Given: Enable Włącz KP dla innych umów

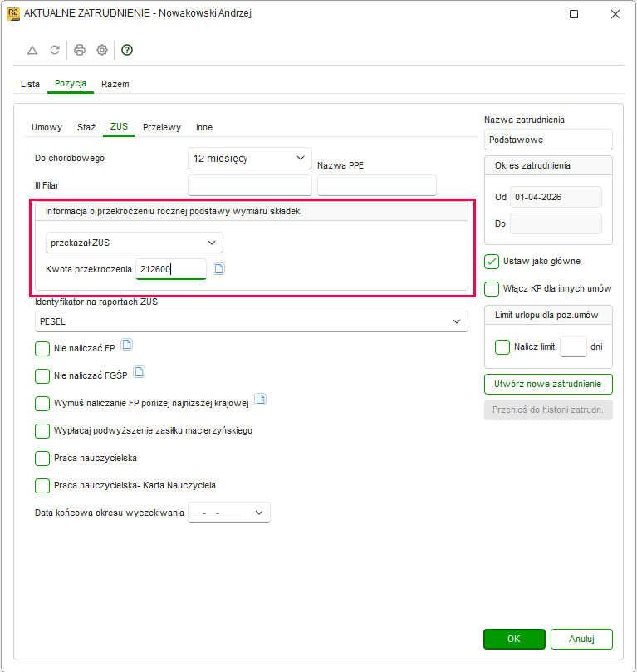Looking at the screenshot, I should point(492,289).
